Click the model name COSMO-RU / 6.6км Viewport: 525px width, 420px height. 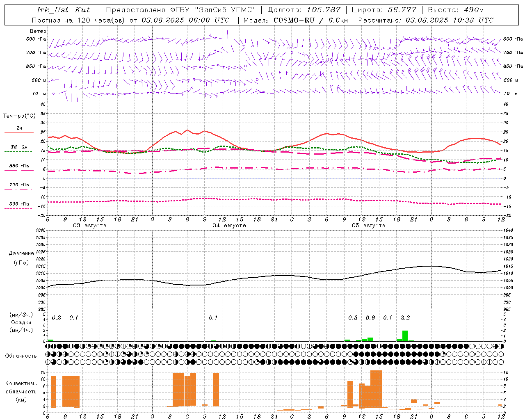click(x=311, y=20)
